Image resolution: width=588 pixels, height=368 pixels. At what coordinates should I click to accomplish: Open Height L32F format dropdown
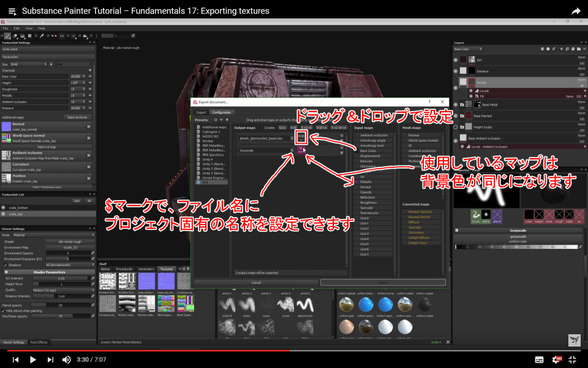[78, 83]
